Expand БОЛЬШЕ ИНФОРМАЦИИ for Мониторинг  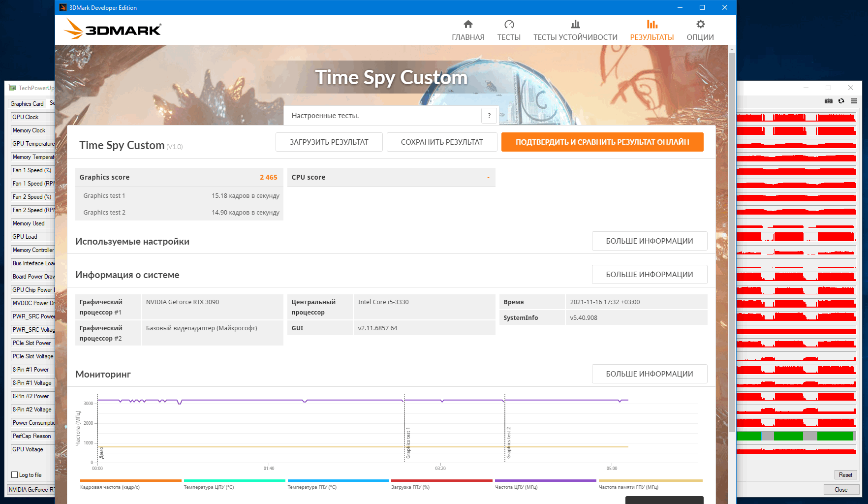650,374
